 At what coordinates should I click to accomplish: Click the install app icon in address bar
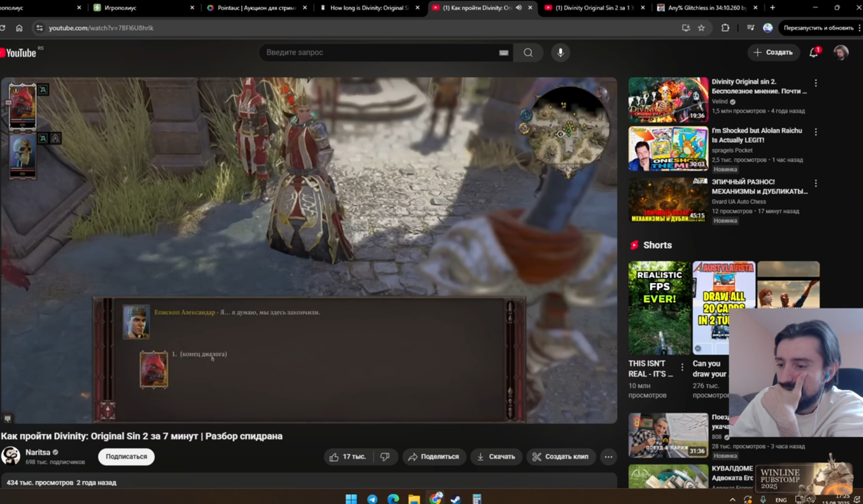(x=686, y=28)
